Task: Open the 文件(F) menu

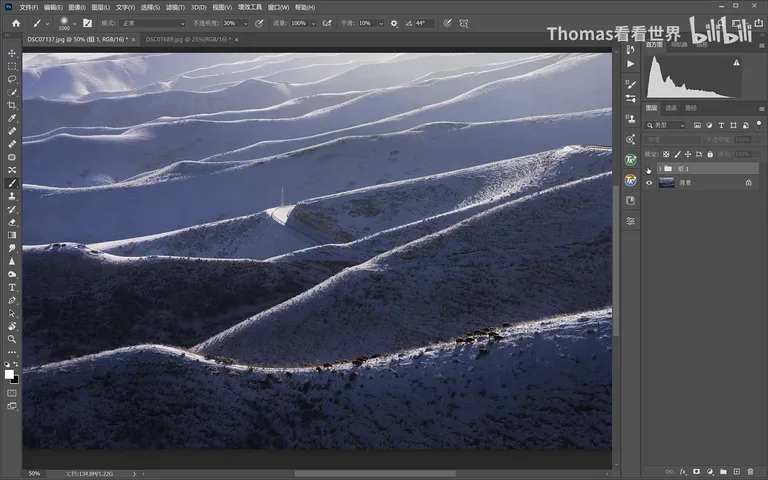Action: click(x=28, y=7)
